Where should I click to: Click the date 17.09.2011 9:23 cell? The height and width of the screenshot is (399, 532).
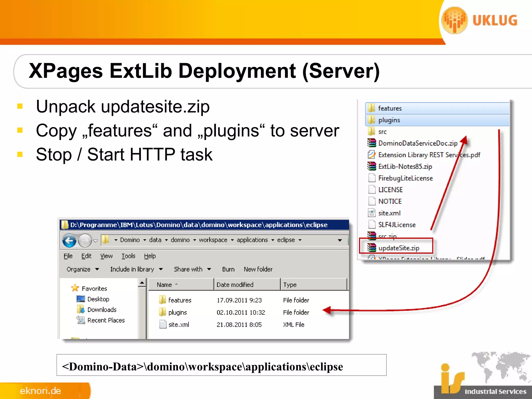pos(239,300)
